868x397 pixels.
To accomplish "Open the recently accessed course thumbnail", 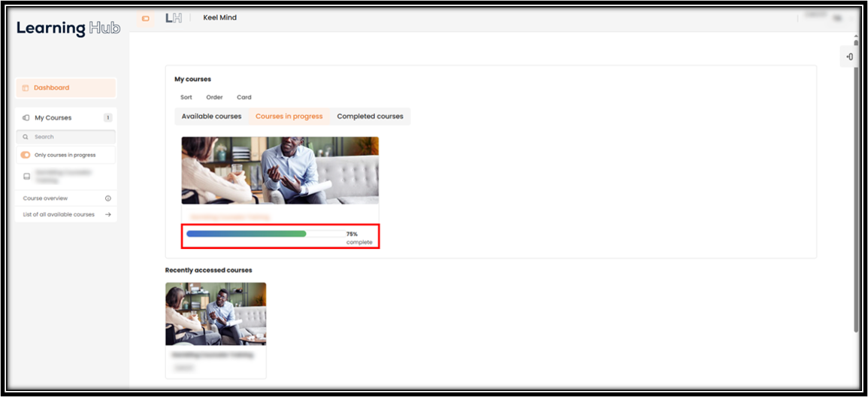I will [216, 314].
